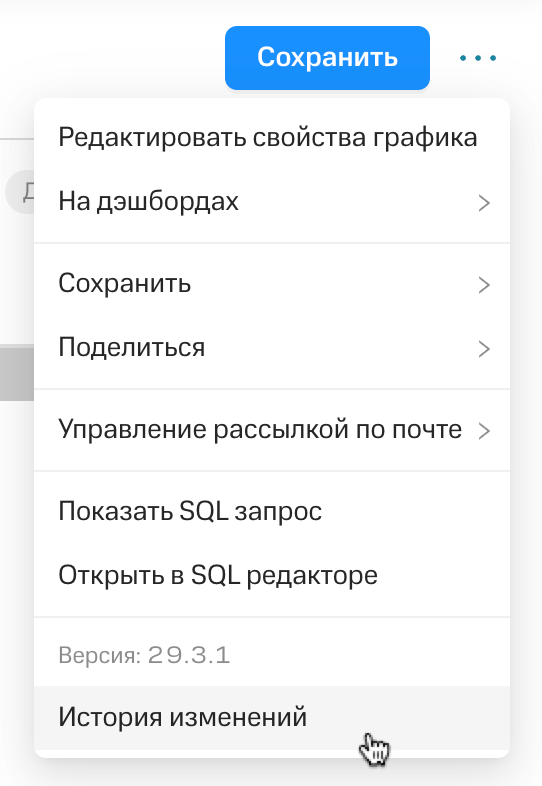The image size is (542, 786).
Task: Choose the Сохранить entry in dropdown menu
Action: (x=272, y=284)
